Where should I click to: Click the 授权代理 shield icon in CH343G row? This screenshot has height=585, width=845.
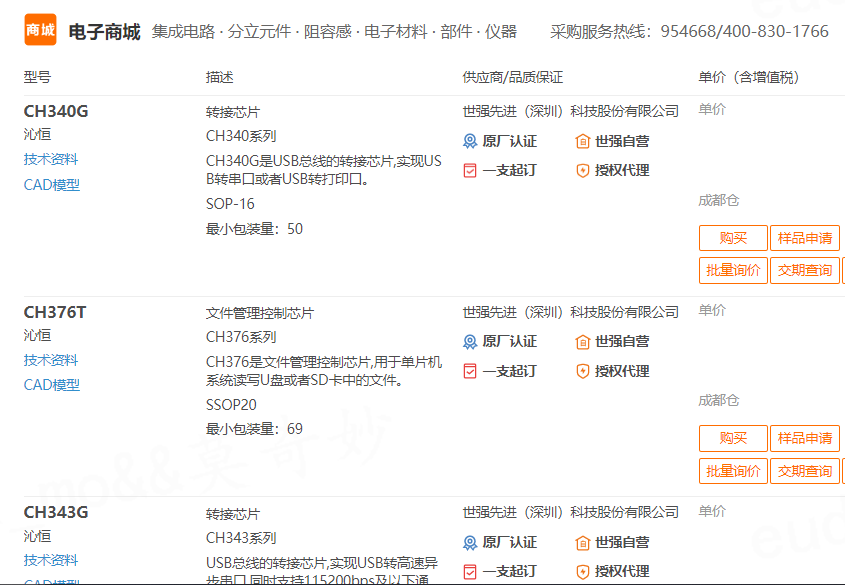(x=583, y=572)
